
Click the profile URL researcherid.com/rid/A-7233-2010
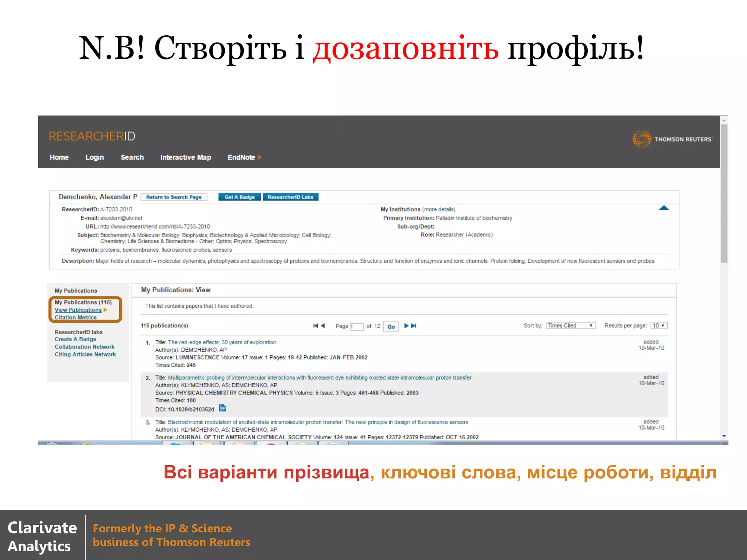155,226
